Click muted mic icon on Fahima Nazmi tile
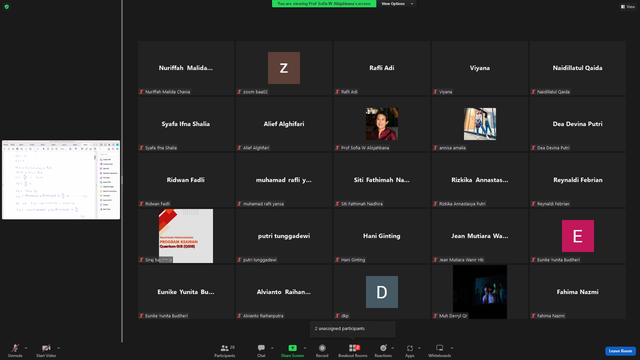This screenshot has height=360, width=640. [x=533, y=316]
